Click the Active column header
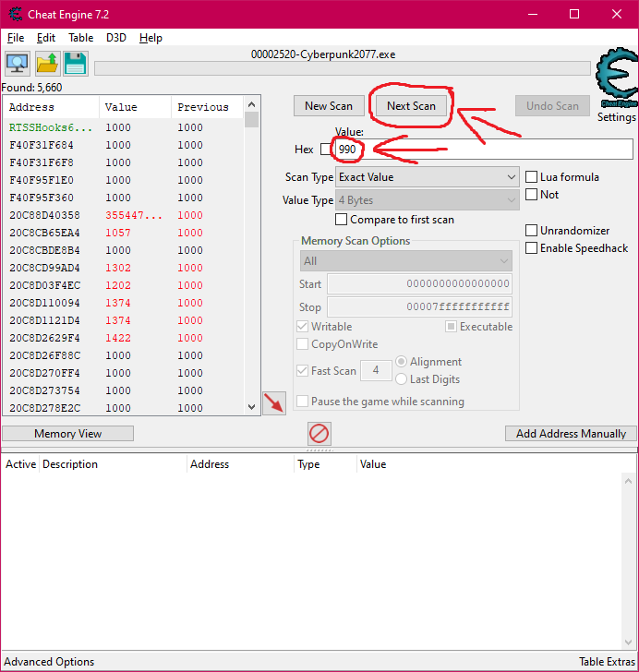Viewport: 639px width, 672px height. [20, 464]
